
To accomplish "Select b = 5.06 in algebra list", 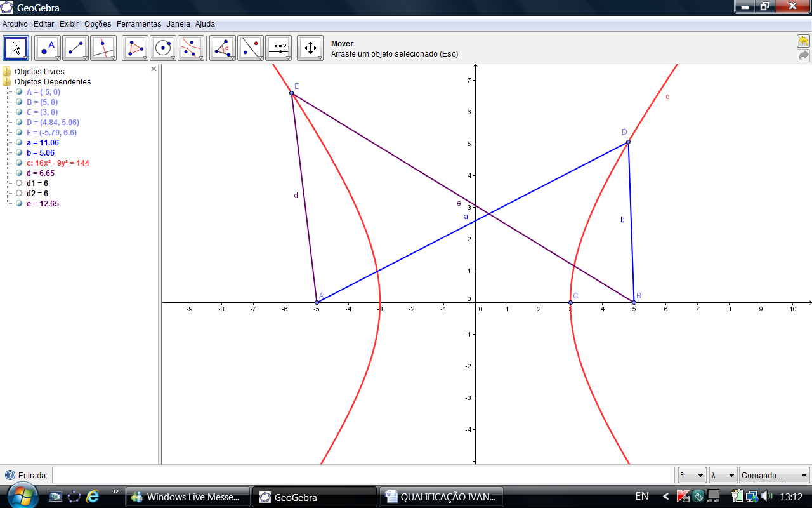I will point(41,153).
